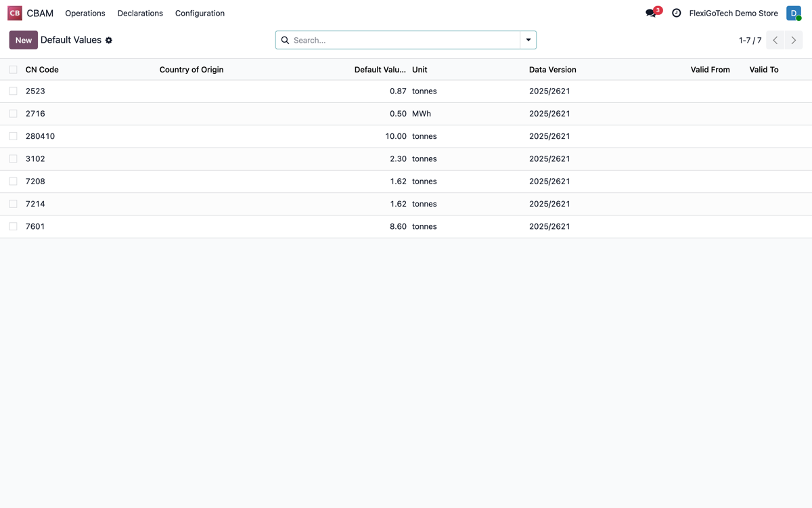
Task: Click the 10.00 default value cell
Action: [x=396, y=136]
